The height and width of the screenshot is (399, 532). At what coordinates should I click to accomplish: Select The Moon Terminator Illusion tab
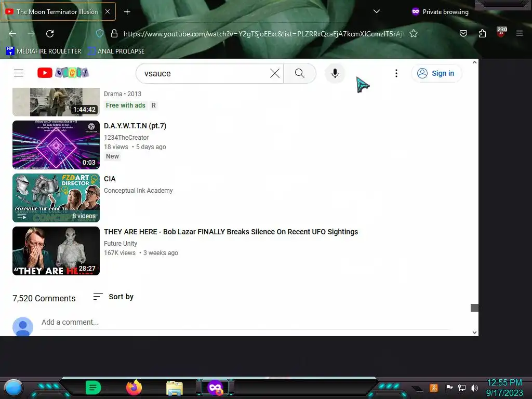58,11
